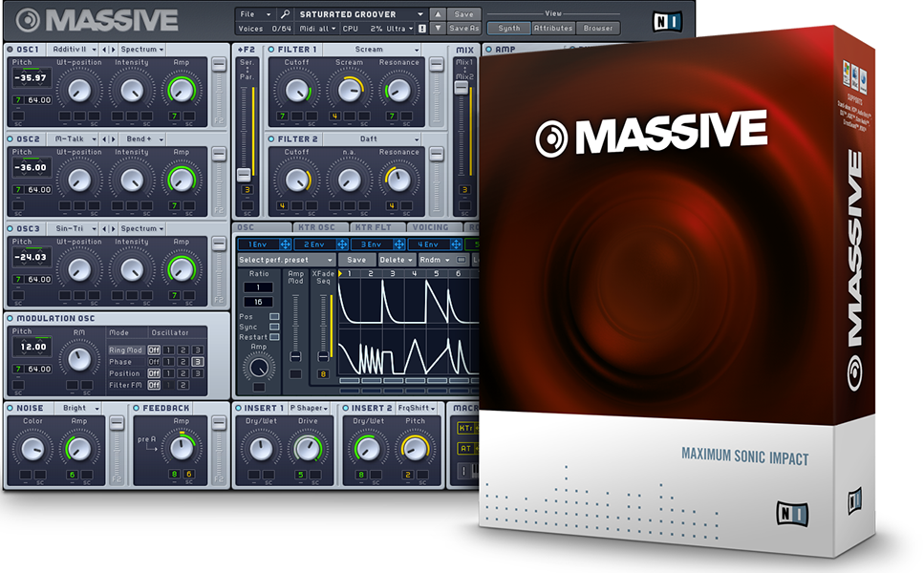Click the NI logo in header

tap(668, 22)
